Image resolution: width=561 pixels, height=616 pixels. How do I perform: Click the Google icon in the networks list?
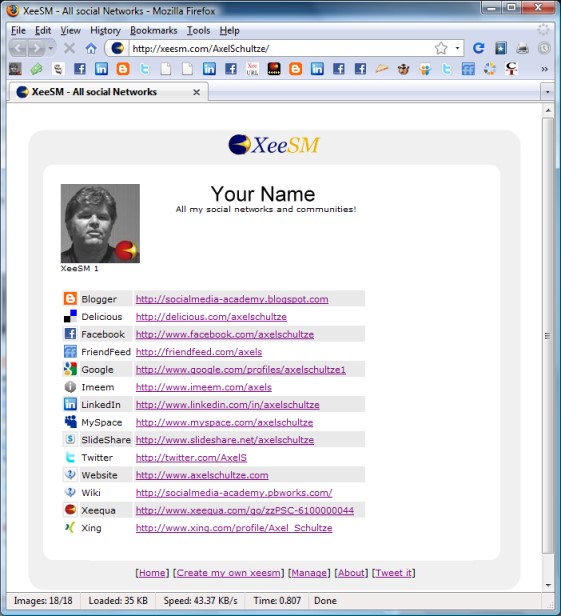point(70,369)
